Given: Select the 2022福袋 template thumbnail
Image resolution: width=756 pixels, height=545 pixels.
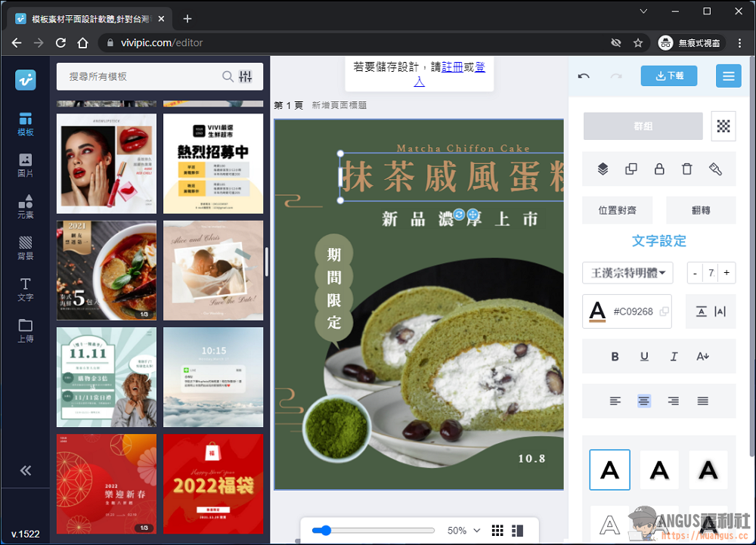Looking at the screenshot, I should [213, 484].
